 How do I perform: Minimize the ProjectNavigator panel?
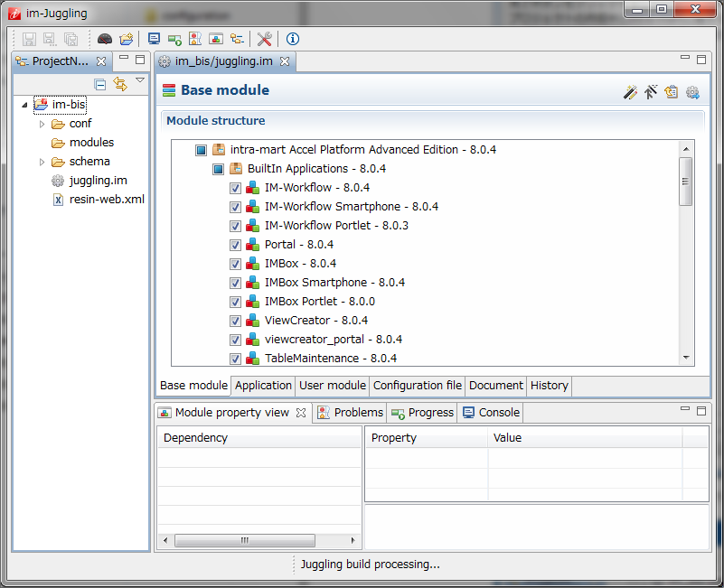(124, 57)
